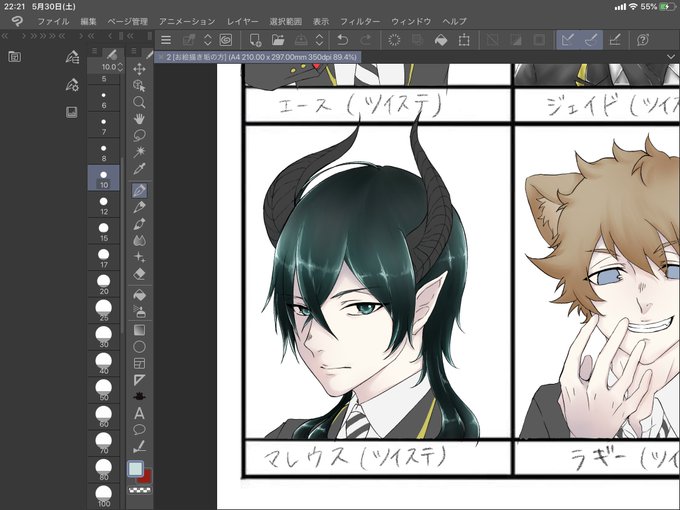Select the Hand pan tool

(139, 119)
